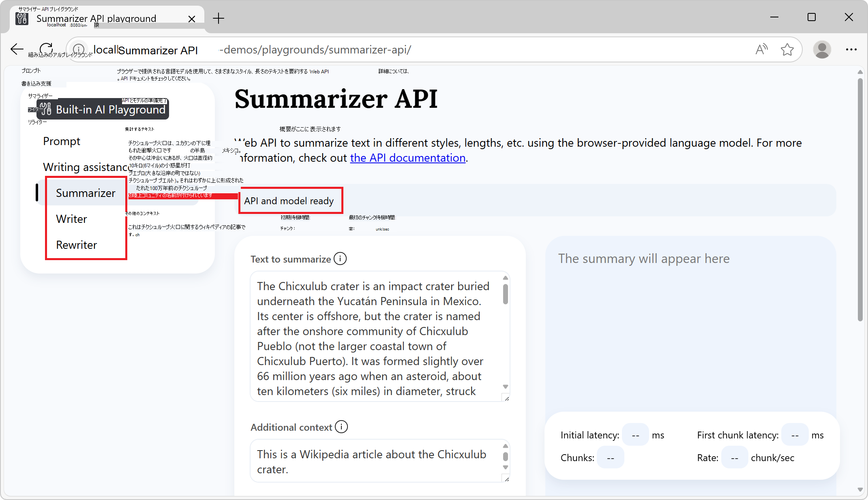868x500 pixels.
Task: Add this page to favorites with the star
Action: 787,49
